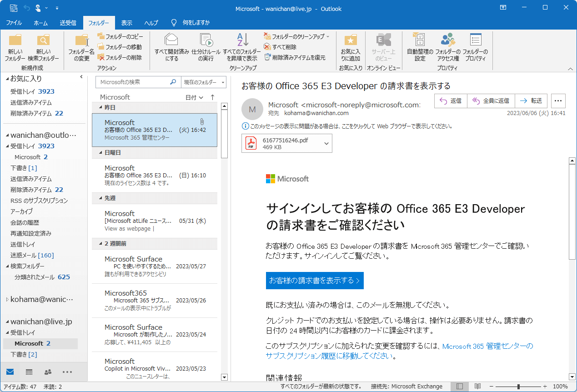577x392 pixels.
Task: Click フォルダーの移動 in ribbon
Action: pos(120,47)
